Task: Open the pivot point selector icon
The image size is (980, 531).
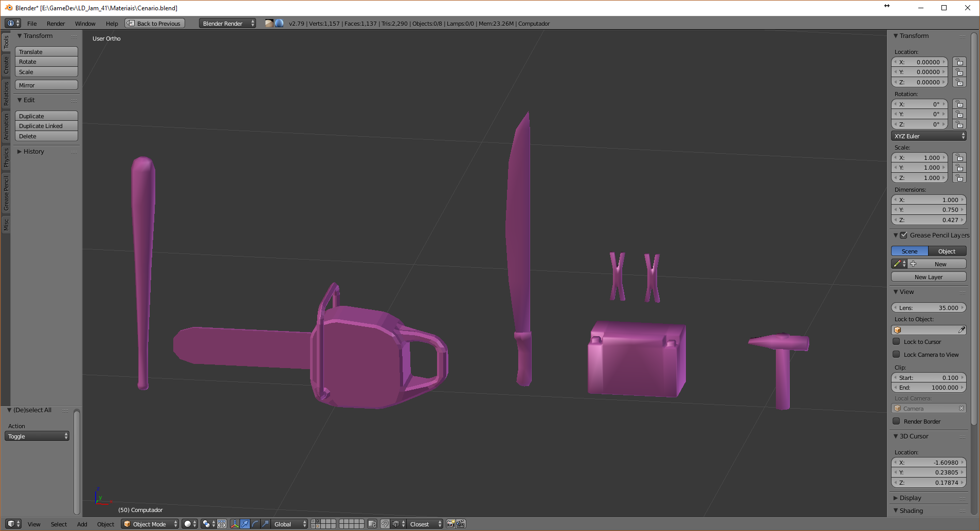Action: click(208, 524)
